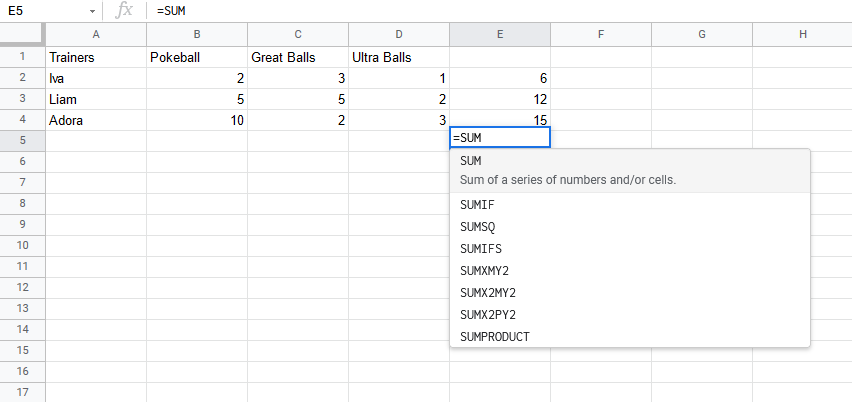Click the select-all corner box
This screenshot has height=402, width=852.
tap(22, 35)
